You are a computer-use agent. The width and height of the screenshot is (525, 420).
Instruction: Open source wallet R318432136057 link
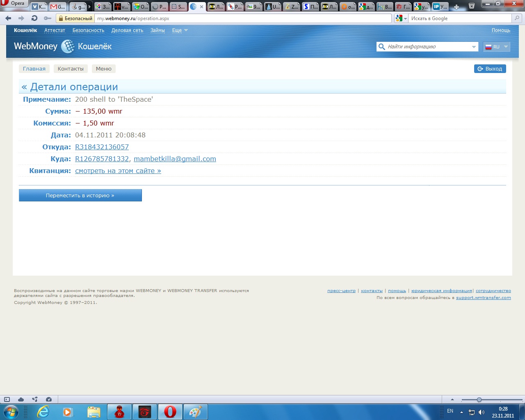(x=102, y=147)
